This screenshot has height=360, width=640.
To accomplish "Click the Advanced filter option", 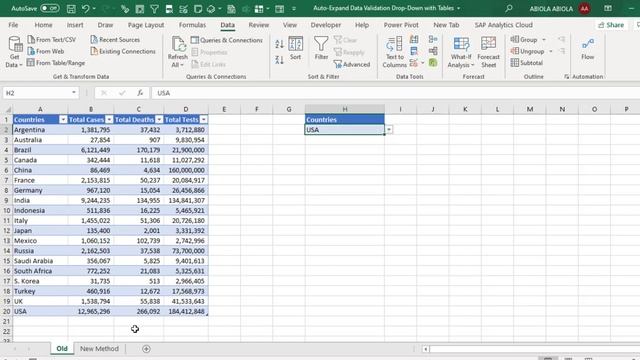I will click(x=352, y=64).
